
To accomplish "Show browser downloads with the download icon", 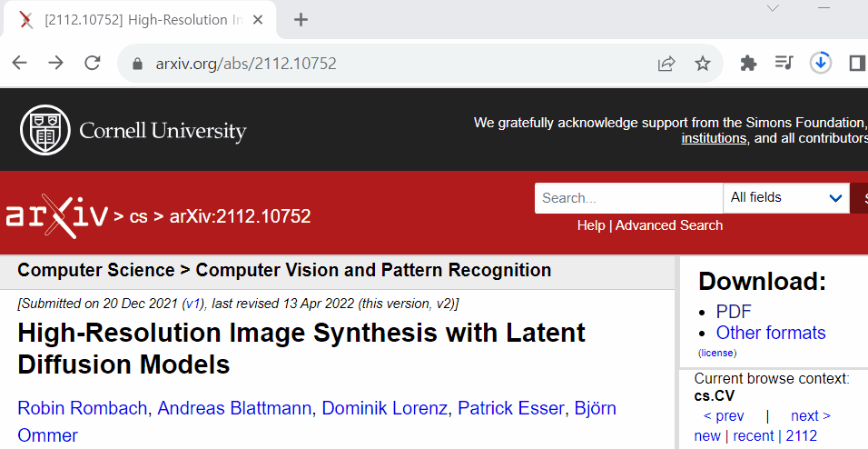I will (821, 64).
